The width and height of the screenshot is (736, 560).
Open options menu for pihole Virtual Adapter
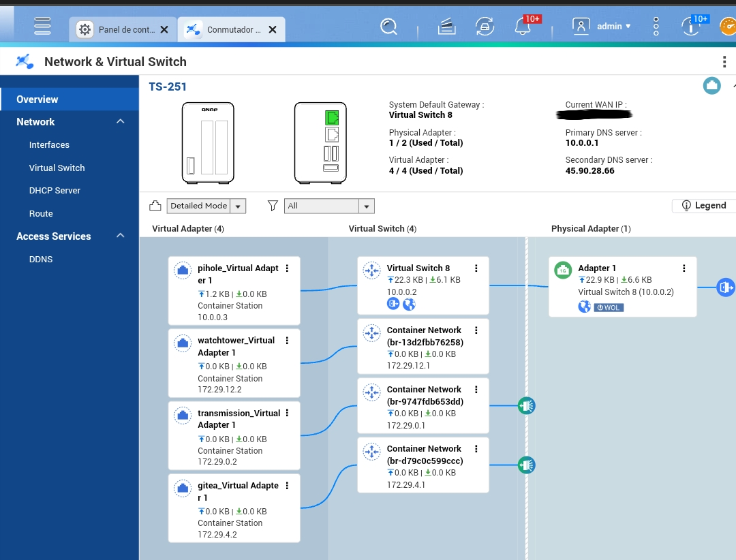coord(287,268)
